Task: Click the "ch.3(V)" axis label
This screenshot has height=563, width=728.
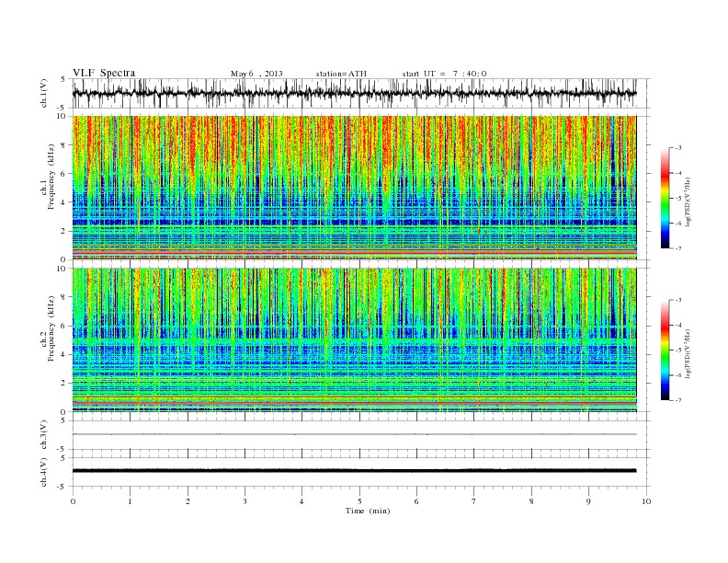Action: [44, 435]
